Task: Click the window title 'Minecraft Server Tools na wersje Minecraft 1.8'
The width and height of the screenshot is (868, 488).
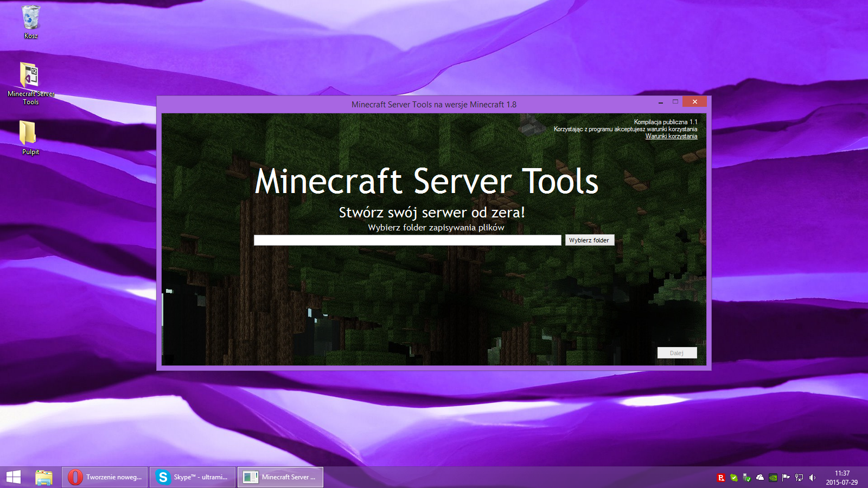Action: coord(434,105)
